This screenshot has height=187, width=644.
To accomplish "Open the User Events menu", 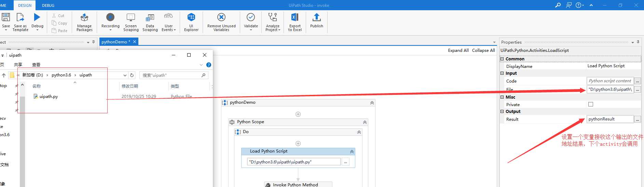I will click(x=168, y=23).
